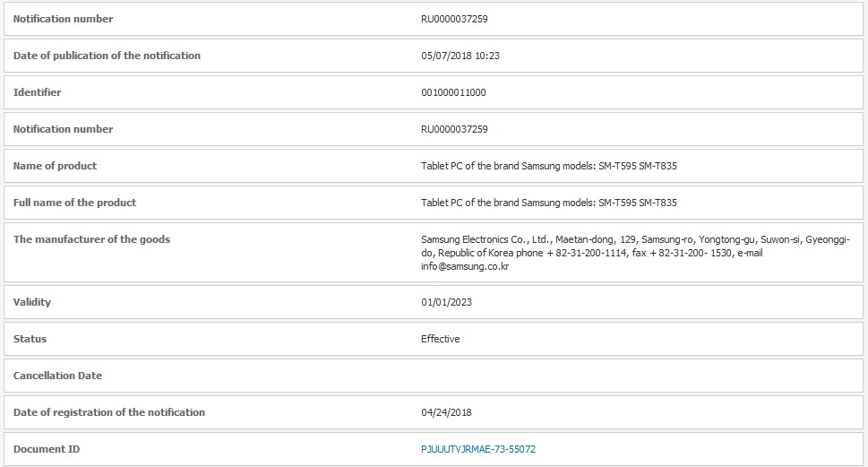Open the Document ID link PJUUUTVJRMAE-73-55072
This screenshot has width=868, height=467.
[478, 449]
